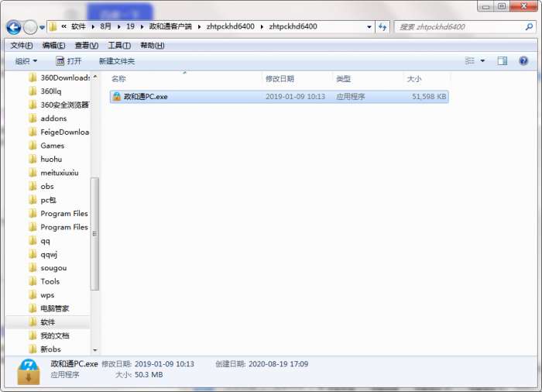Click the folder icon beside huohu
This screenshot has width=542, height=392.
pos(33,159)
